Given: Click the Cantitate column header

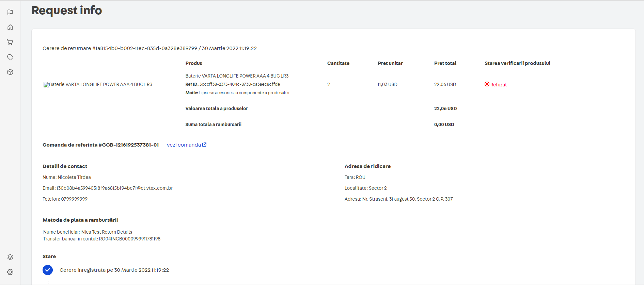Looking at the screenshot, I should [x=338, y=63].
